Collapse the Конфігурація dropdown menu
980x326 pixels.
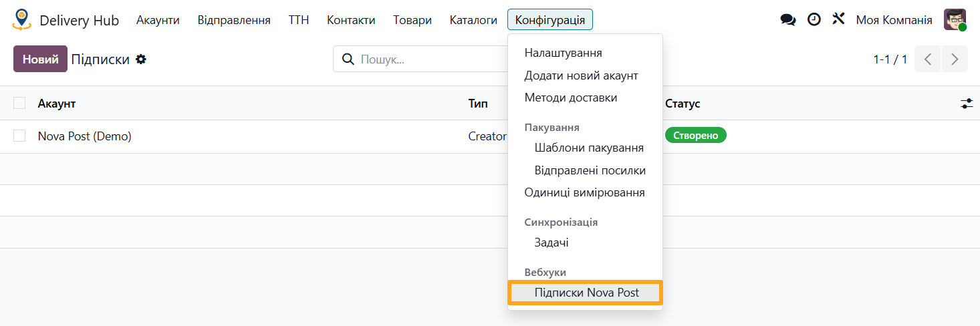[549, 20]
